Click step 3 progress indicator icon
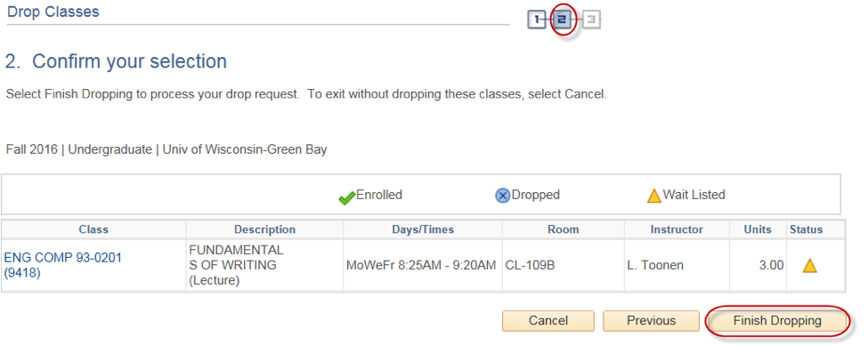This screenshot has width=868, height=345. point(592,20)
